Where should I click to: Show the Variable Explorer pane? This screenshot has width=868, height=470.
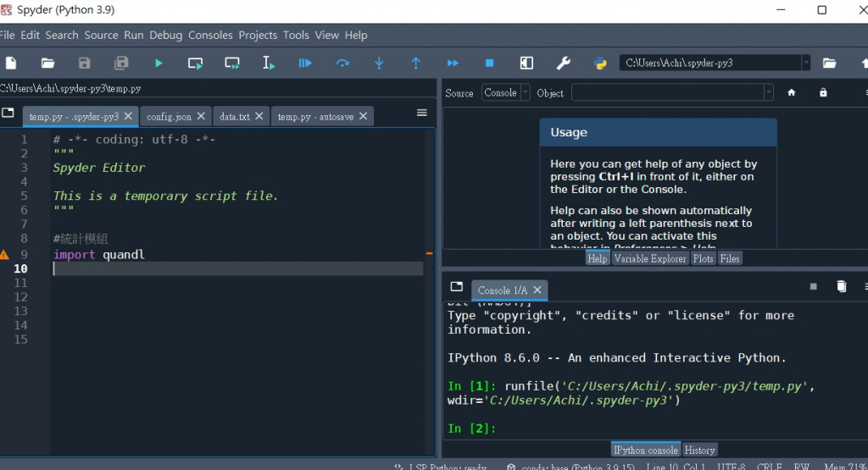650,258
